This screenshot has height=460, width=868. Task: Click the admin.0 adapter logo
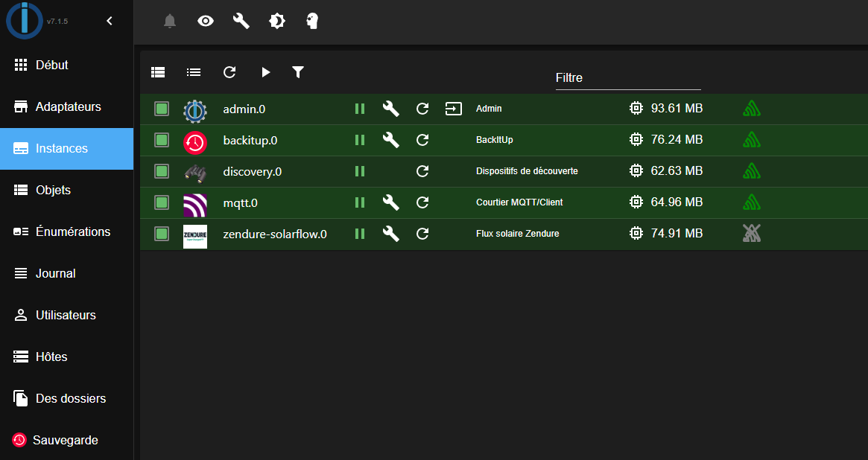click(x=195, y=111)
